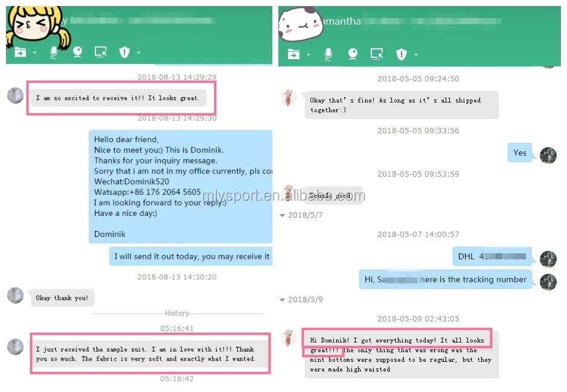Click file transfer folder icon in left chat

click(21, 52)
